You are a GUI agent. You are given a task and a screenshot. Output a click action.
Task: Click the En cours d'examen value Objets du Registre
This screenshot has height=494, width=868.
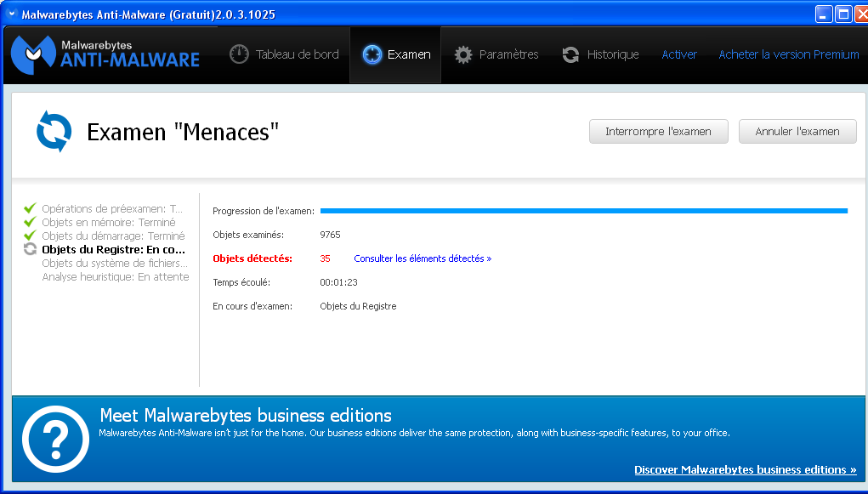[x=358, y=306]
